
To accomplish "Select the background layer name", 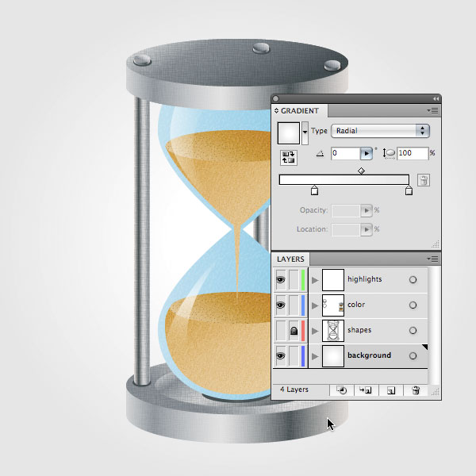I will pos(369,355).
